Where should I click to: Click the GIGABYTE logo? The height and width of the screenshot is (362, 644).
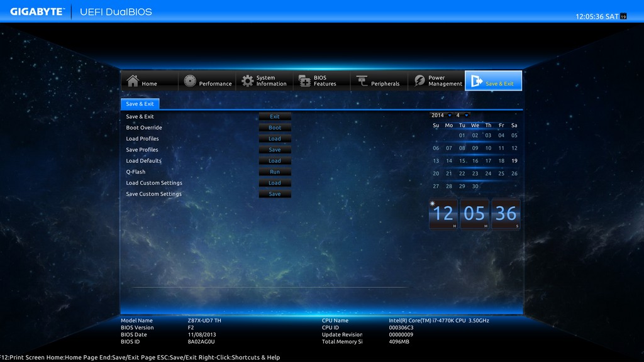tap(37, 11)
